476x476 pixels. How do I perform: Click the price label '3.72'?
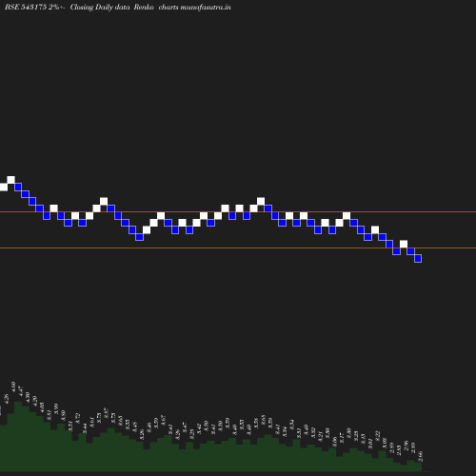[x=78, y=419]
